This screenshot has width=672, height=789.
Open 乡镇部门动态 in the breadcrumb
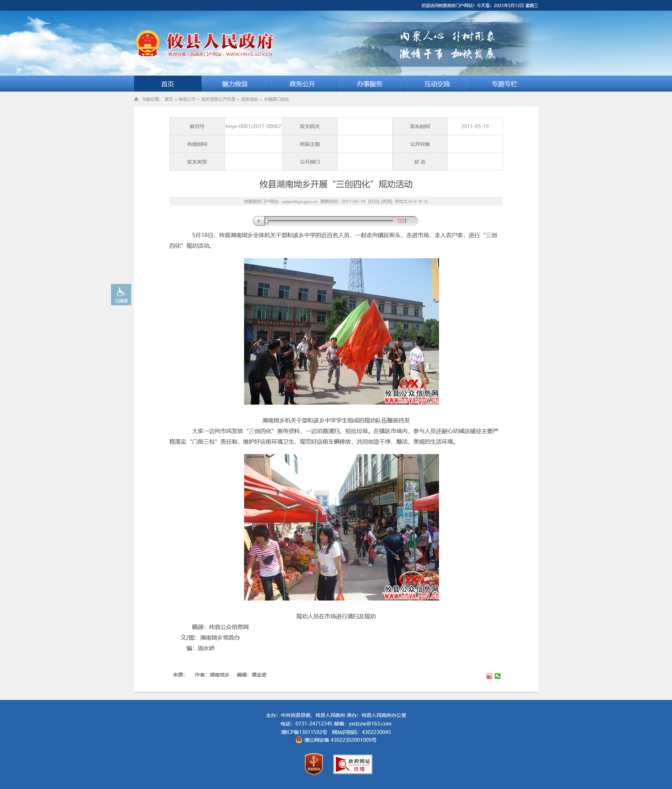(276, 99)
